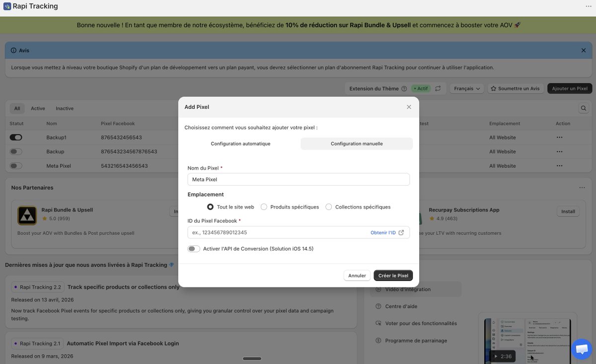Click Recurpay Subscriptions App title
The height and width of the screenshot is (364, 596).
(464, 210)
